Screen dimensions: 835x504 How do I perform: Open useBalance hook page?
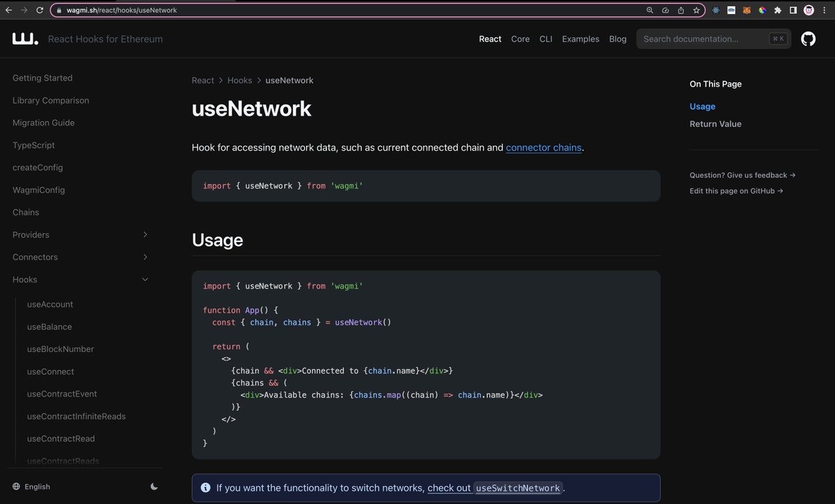click(49, 327)
